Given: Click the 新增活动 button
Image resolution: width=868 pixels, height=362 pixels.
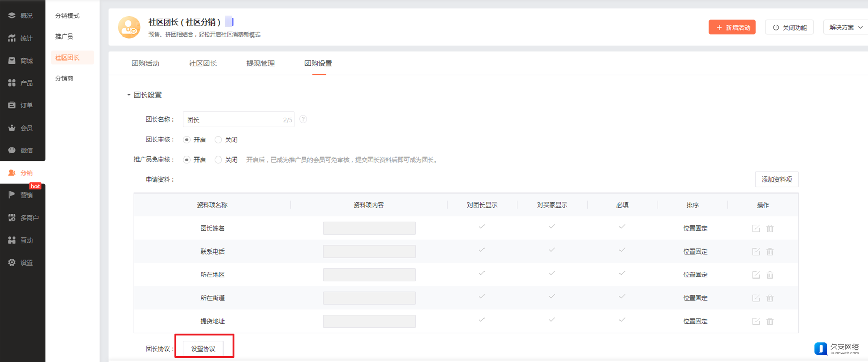Looking at the screenshot, I should pyautogui.click(x=732, y=27).
